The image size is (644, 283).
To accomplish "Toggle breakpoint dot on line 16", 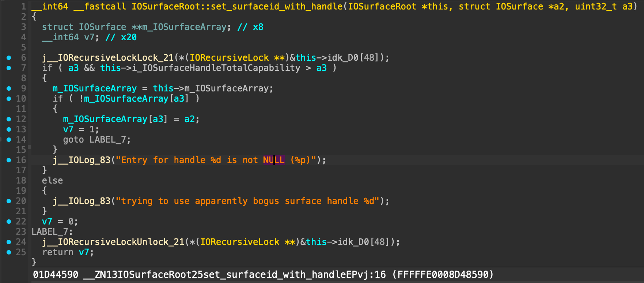I will 9,160.
